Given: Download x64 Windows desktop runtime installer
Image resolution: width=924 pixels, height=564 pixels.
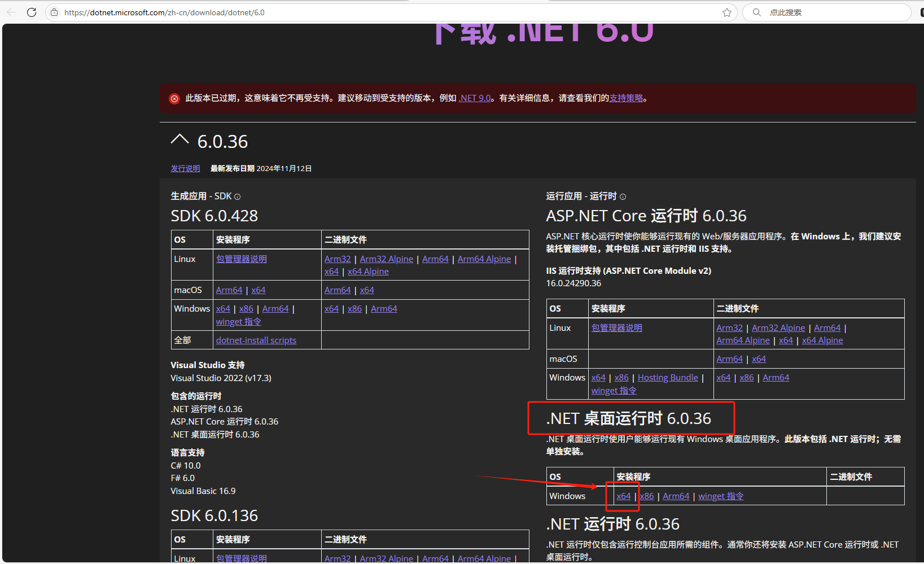Looking at the screenshot, I should coord(623,496).
